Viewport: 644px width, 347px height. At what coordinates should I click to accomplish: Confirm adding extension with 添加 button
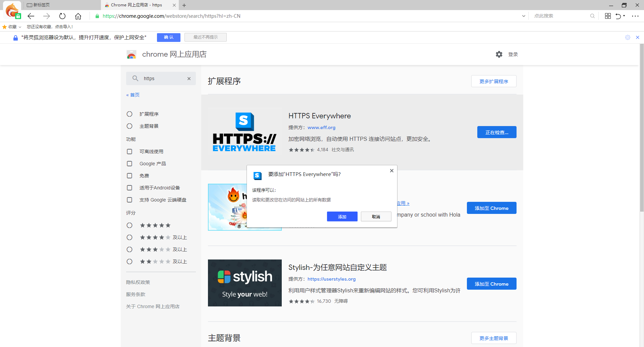point(342,217)
